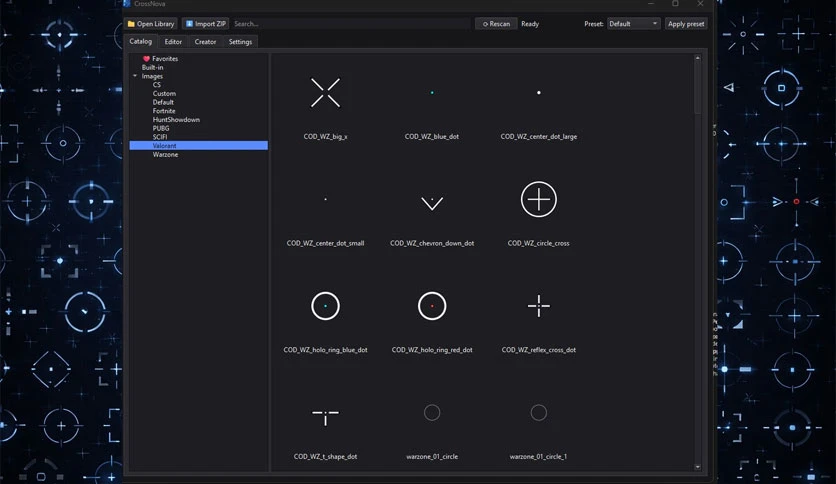Open the Preset dropdown showing Default

click(633, 24)
